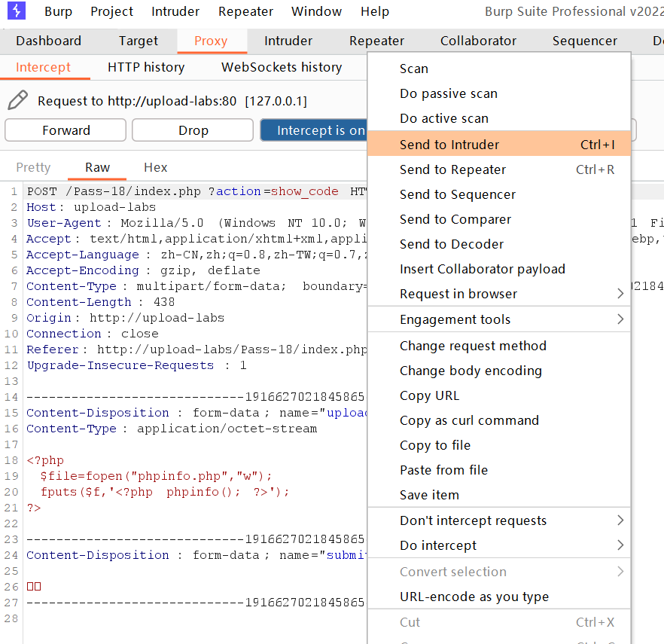Click the fputs phpinfo code line
664x644 pixels.
click(x=165, y=492)
